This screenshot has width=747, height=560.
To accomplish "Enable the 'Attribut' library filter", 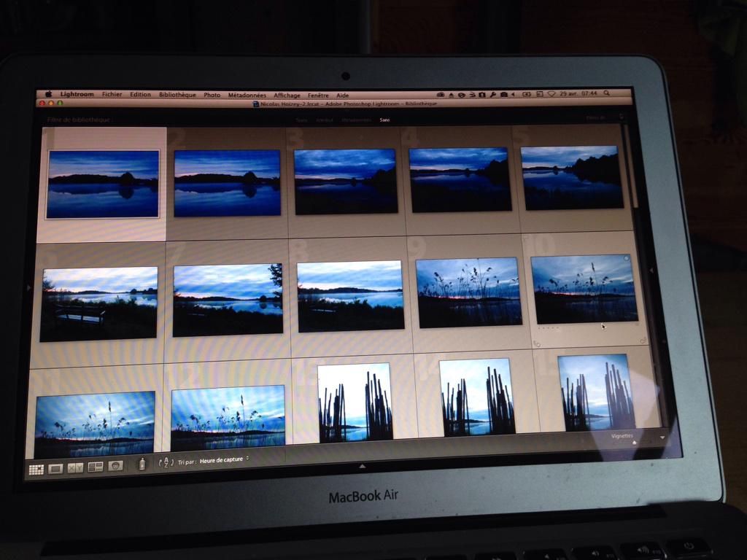I will (325, 120).
